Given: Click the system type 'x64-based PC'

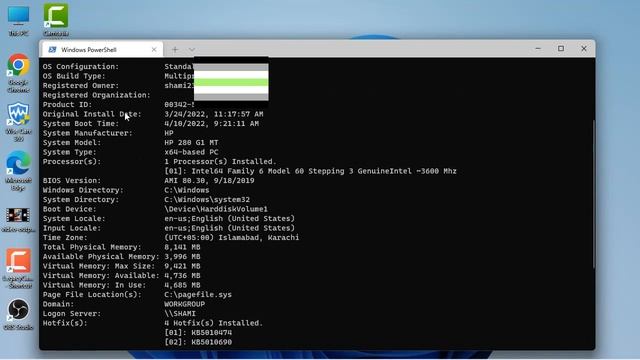Looking at the screenshot, I should point(191,152).
